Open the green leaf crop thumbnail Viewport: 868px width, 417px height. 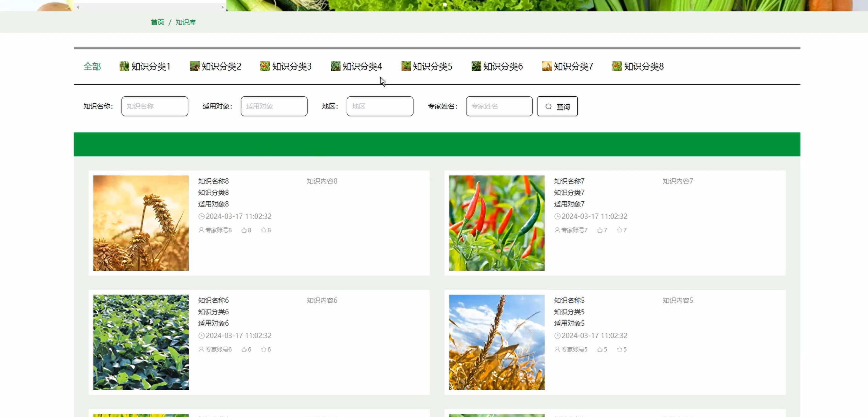click(x=141, y=343)
